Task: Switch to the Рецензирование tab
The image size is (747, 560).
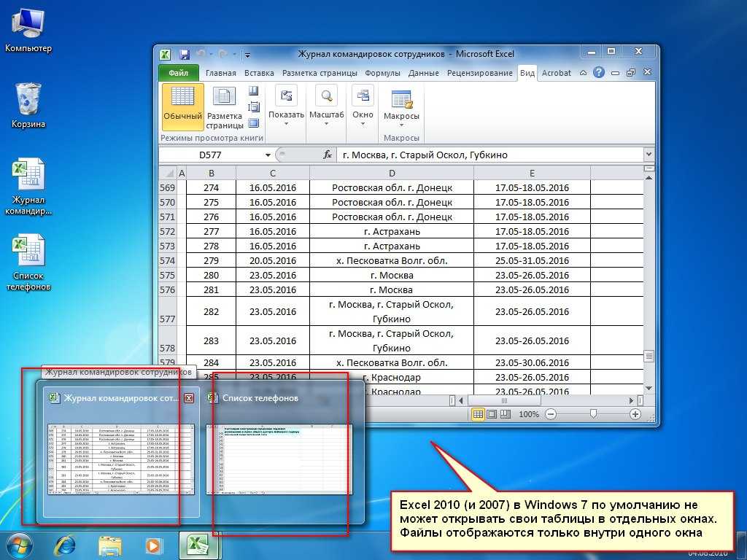Action: pyautogui.click(x=480, y=73)
